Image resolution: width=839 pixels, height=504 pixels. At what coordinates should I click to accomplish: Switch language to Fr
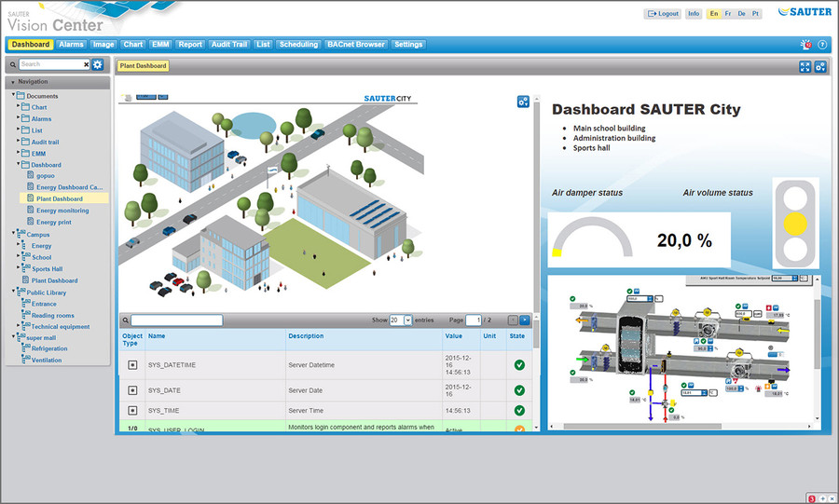pos(729,14)
